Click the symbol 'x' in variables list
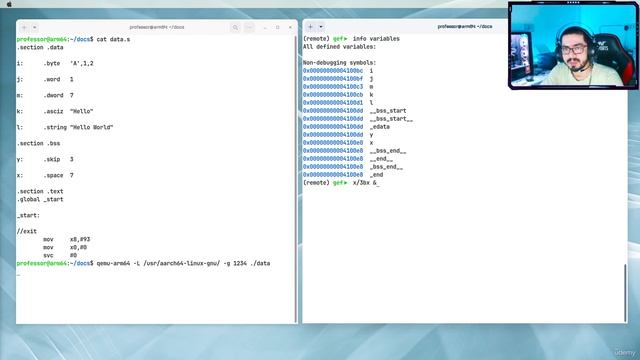The width and height of the screenshot is (640, 360). pos(371,142)
